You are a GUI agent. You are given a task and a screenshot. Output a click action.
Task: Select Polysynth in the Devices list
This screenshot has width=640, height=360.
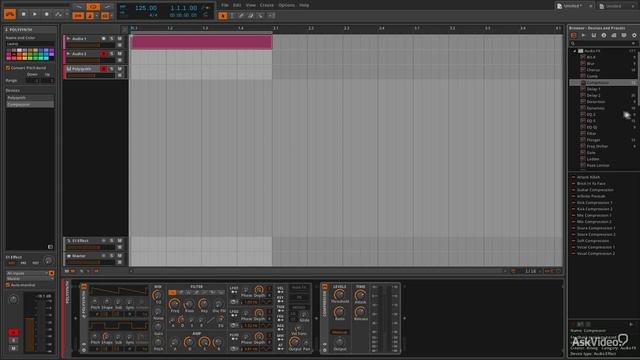pyautogui.click(x=30, y=98)
